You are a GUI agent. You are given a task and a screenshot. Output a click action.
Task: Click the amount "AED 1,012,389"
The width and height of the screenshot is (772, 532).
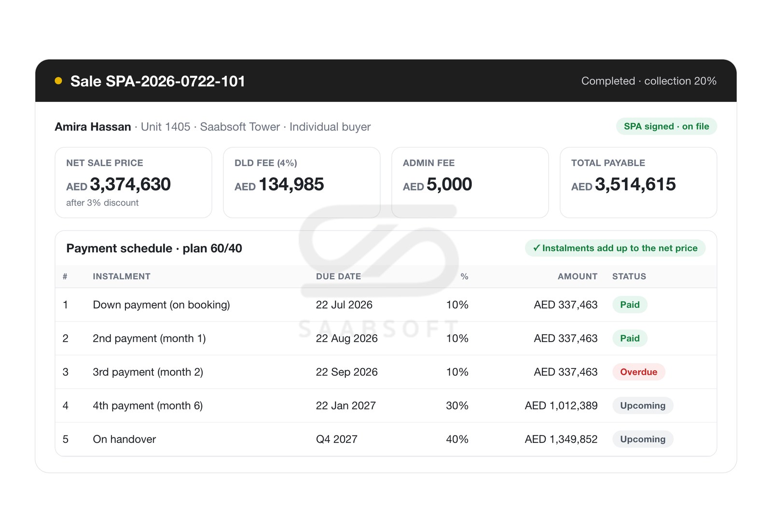point(561,406)
